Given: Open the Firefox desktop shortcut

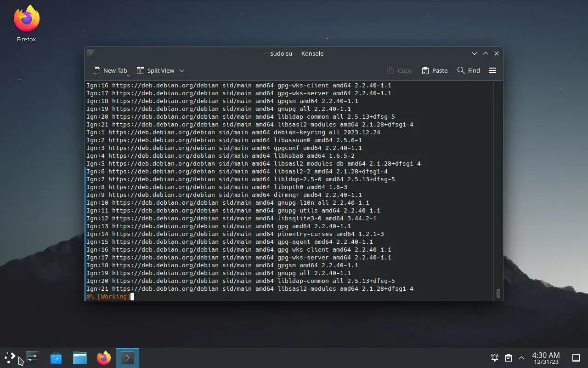Looking at the screenshot, I should pyautogui.click(x=27, y=23).
